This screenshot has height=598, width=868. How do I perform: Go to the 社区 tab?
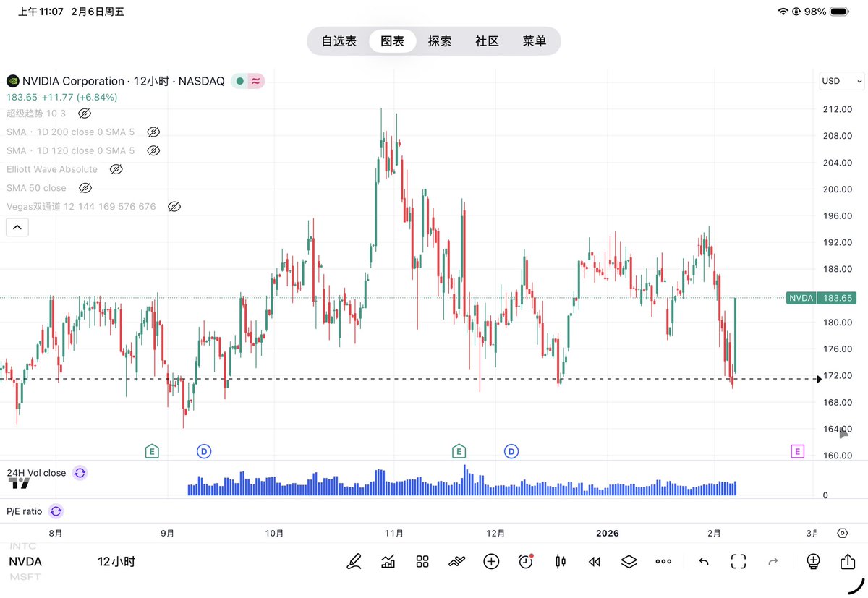coord(487,41)
